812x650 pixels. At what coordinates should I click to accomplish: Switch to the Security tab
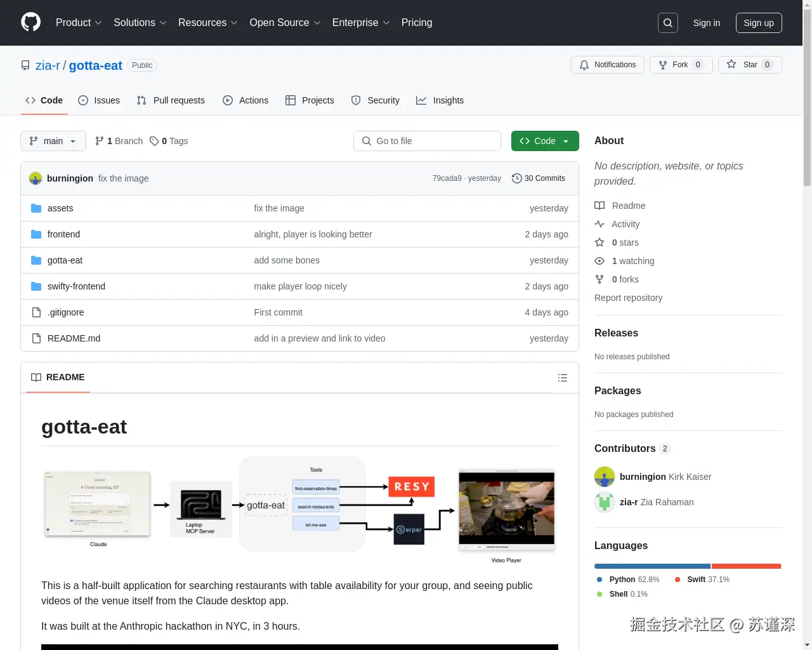tap(376, 100)
